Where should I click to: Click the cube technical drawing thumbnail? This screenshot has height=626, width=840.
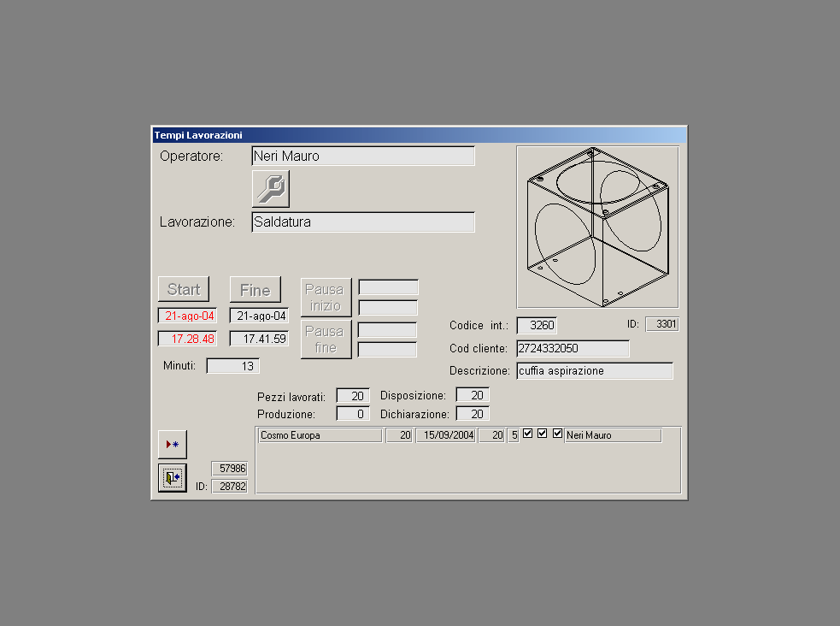tap(597, 227)
